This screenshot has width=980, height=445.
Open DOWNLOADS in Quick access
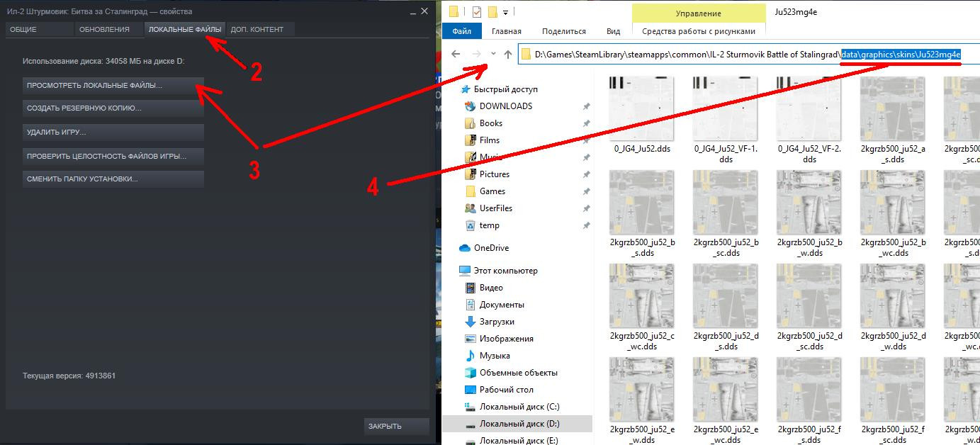click(505, 106)
